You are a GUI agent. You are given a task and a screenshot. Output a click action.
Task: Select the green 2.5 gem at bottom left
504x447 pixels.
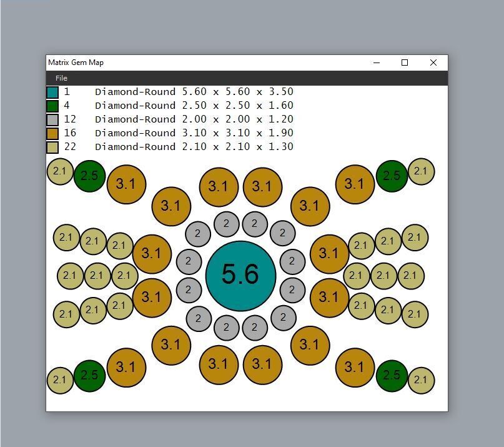(90, 376)
